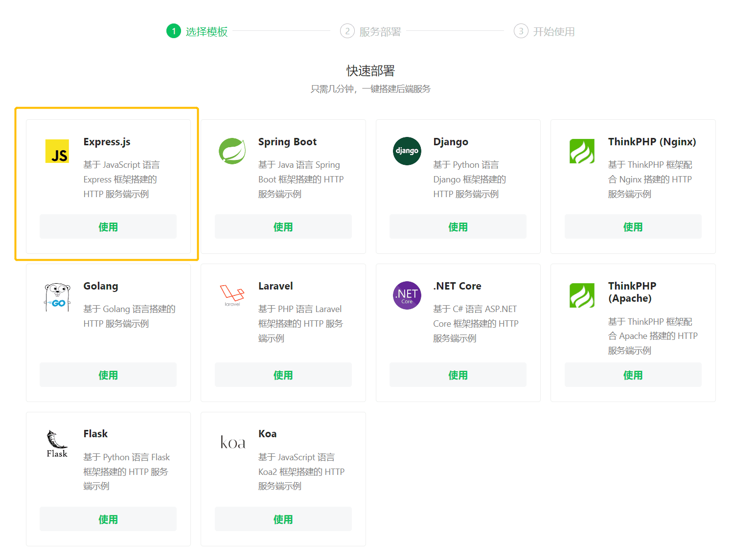Click step 3 circle icon
This screenshot has height=560, width=734.
pos(521,31)
